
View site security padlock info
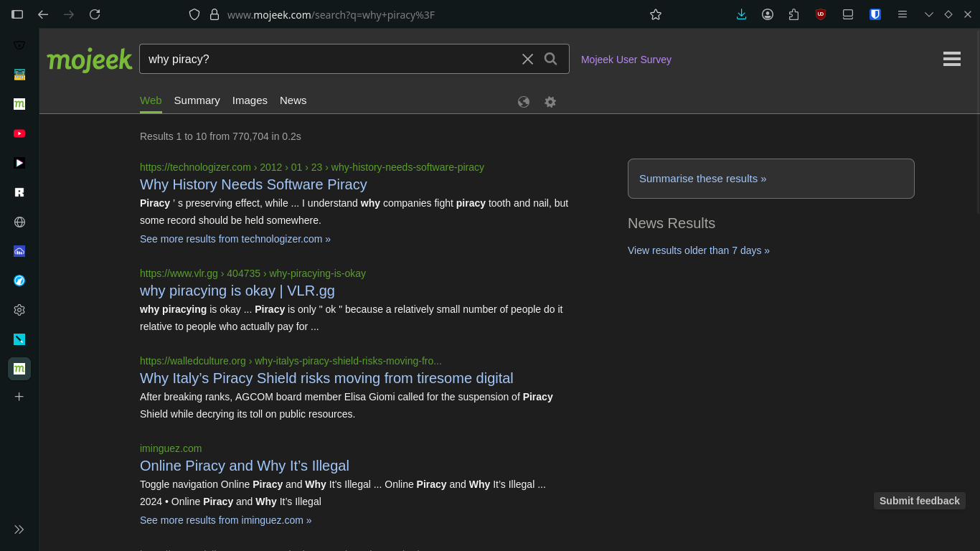pos(214,14)
